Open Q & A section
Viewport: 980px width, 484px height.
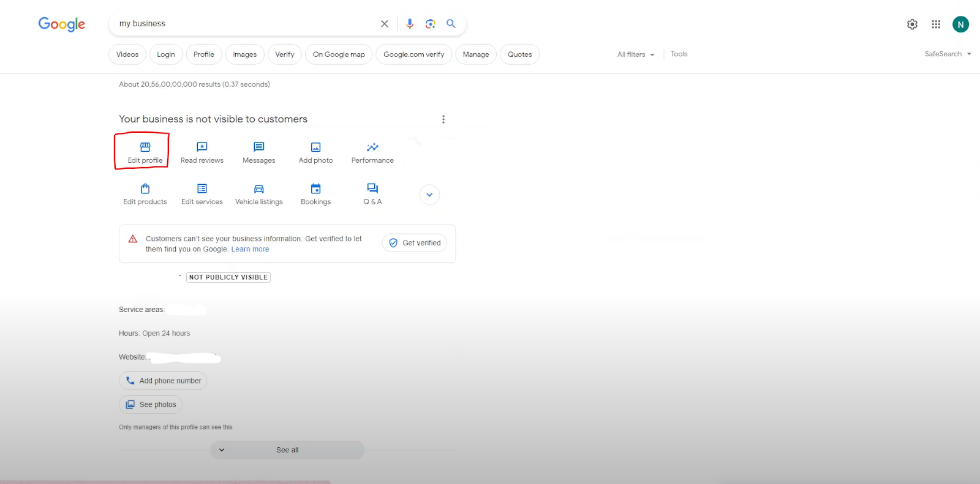point(372,195)
